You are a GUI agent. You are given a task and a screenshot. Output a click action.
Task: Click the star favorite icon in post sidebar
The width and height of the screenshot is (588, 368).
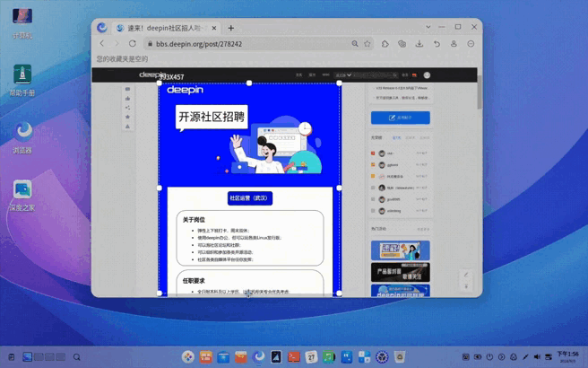(127, 117)
